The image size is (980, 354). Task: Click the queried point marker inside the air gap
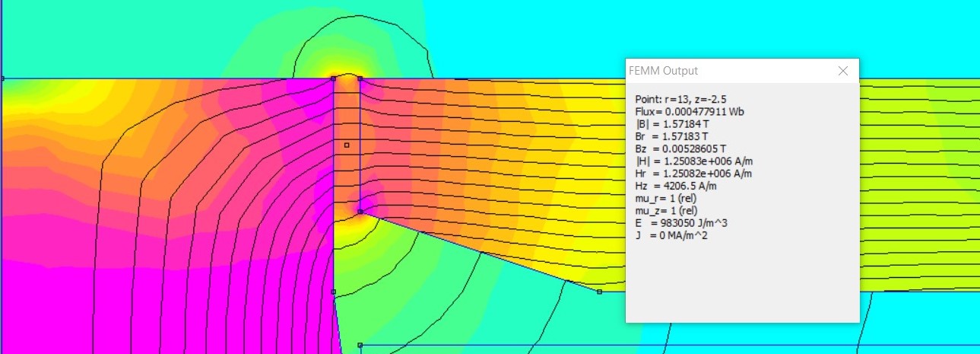pyautogui.click(x=347, y=145)
